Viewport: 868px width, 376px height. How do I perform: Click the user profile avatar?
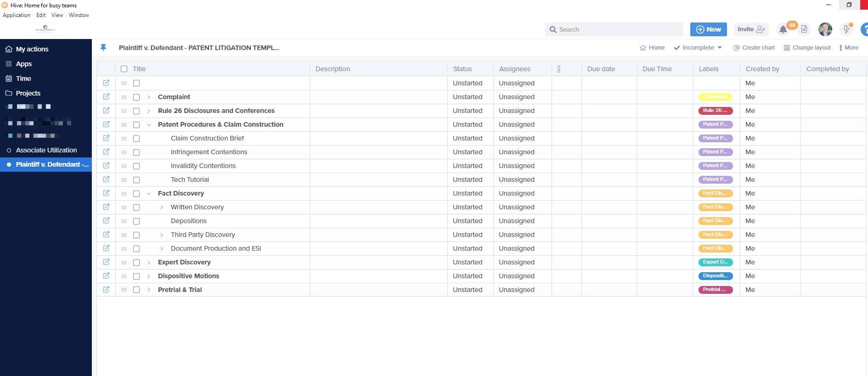825,29
